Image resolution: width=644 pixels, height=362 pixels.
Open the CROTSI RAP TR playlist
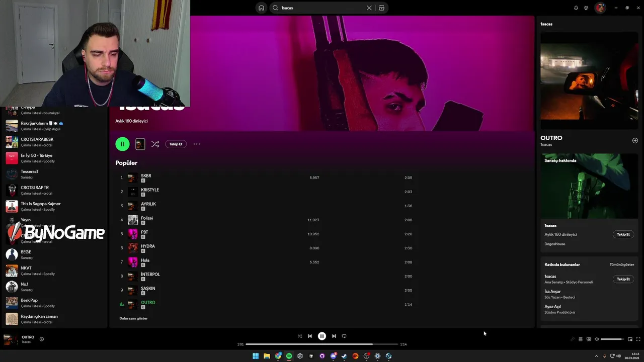54,190
